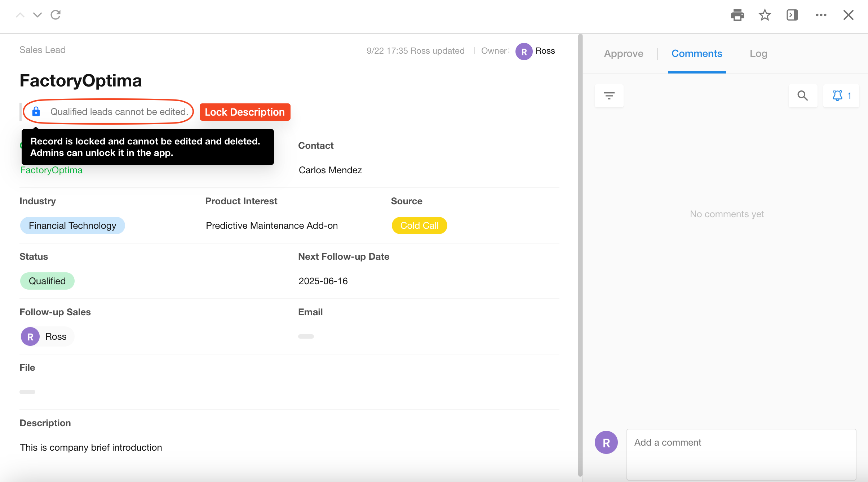Star this record as favorite
The width and height of the screenshot is (868, 482).
(765, 15)
